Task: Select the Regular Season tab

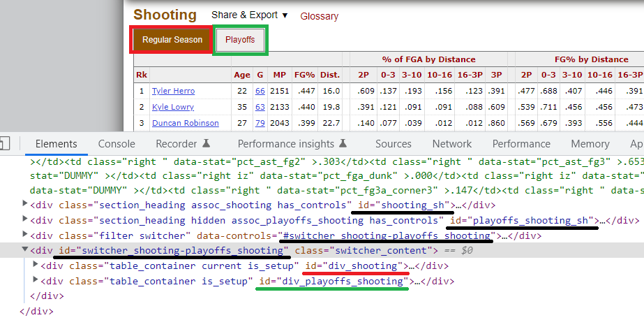Action: [x=172, y=40]
